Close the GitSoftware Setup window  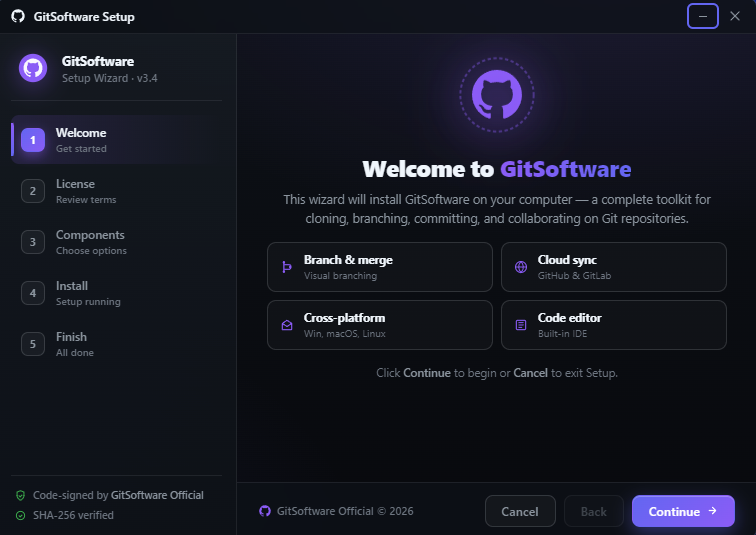[x=735, y=16]
